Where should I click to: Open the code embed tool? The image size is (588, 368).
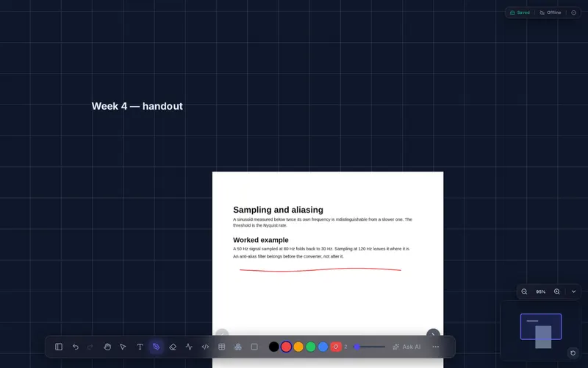[x=205, y=347]
